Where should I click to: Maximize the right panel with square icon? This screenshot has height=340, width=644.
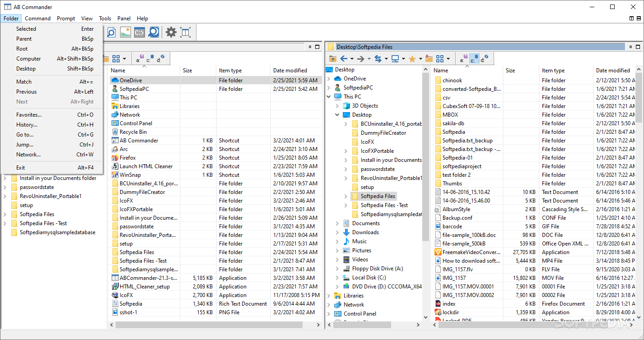(x=638, y=47)
